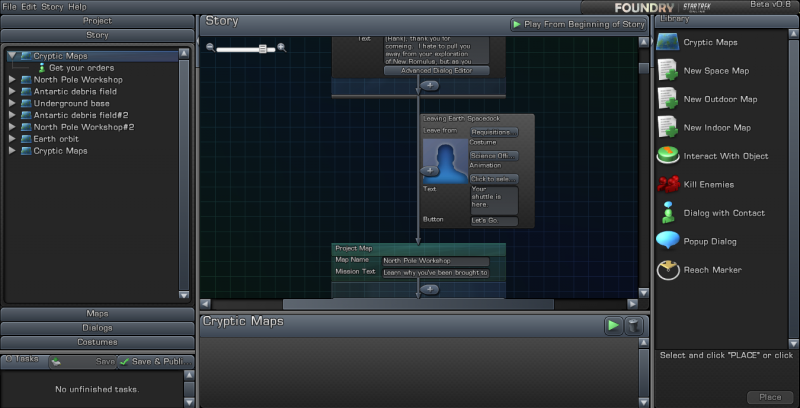This screenshot has width=800, height=408.
Task: Click the story zoom slider handle
Action: click(262, 48)
